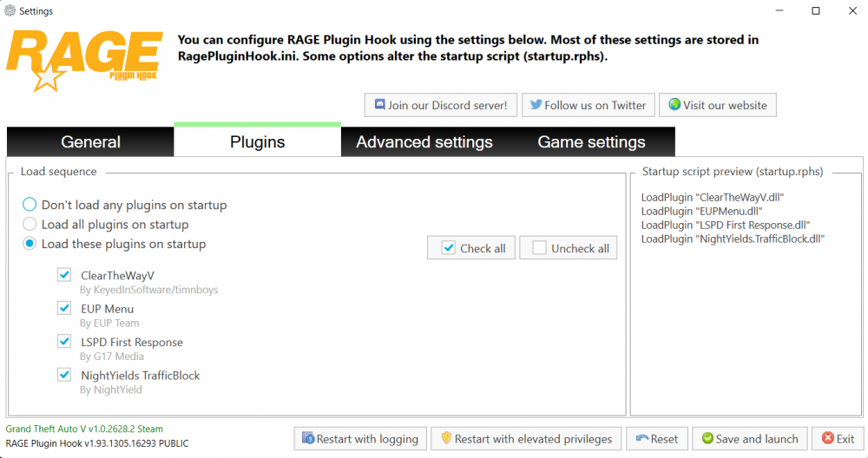Click the Startup script preview heading
The image size is (868, 458).
click(733, 172)
